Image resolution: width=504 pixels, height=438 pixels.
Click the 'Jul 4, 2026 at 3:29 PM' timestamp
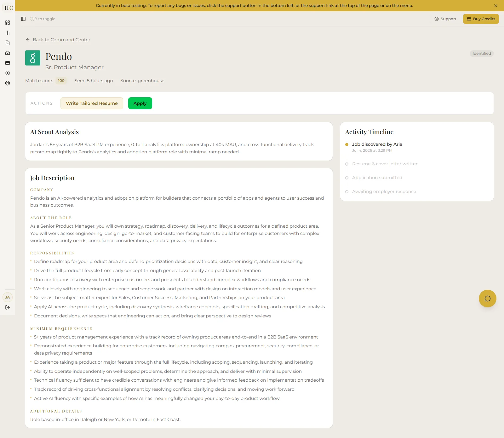(372, 151)
